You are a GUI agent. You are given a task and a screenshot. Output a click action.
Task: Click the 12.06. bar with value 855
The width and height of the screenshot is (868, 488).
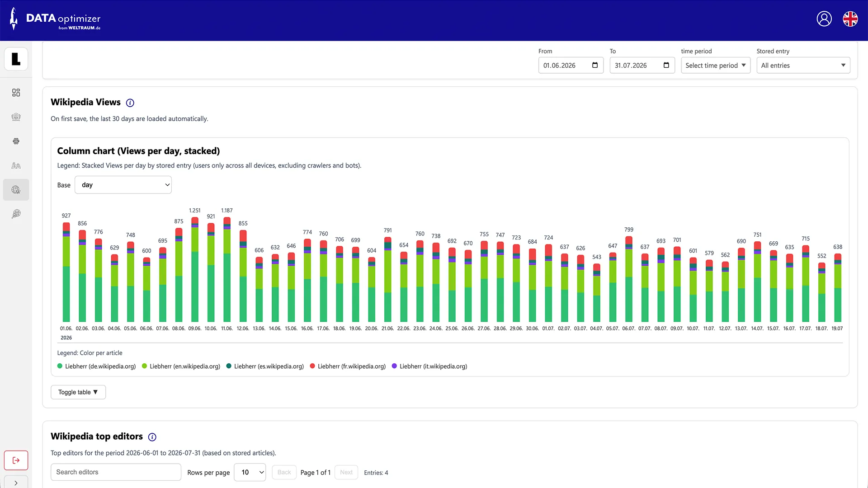point(243,276)
